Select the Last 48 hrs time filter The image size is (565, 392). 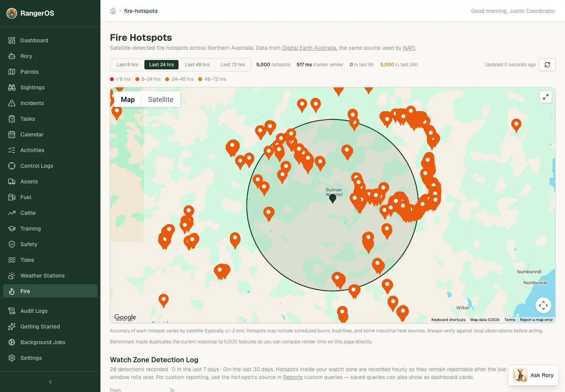[x=197, y=65]
